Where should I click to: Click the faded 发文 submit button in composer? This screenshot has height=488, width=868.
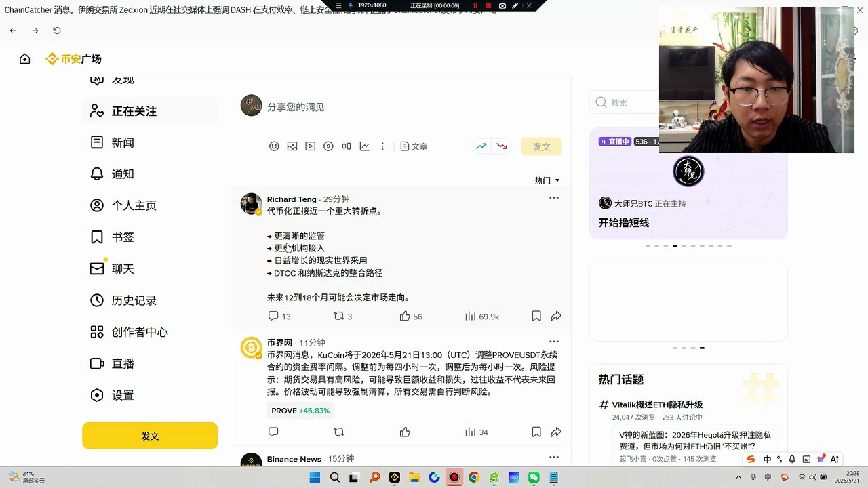tap(541, 146)
